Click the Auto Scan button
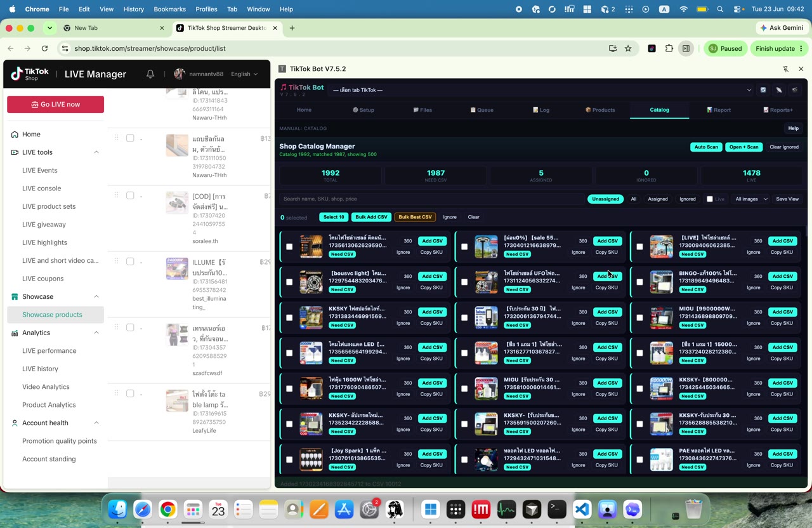812x528 pixels. coord(706,147)
